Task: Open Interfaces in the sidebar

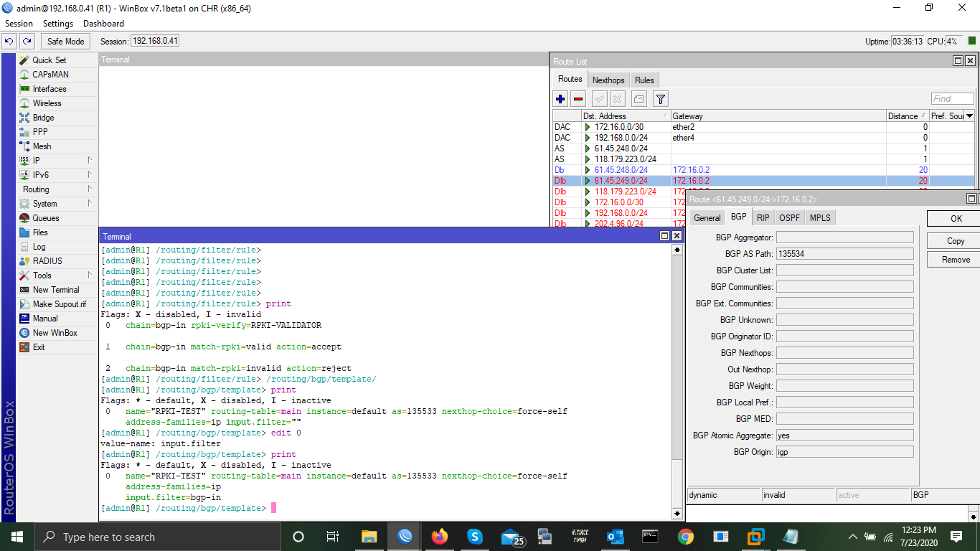Action: click(x=57, y=89)
